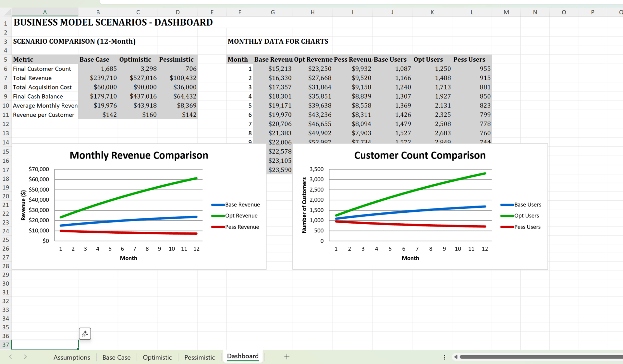Click the horizontal scrollbar left arrow
The width and height of the screenshot is (623, 364).
(456, 357)
